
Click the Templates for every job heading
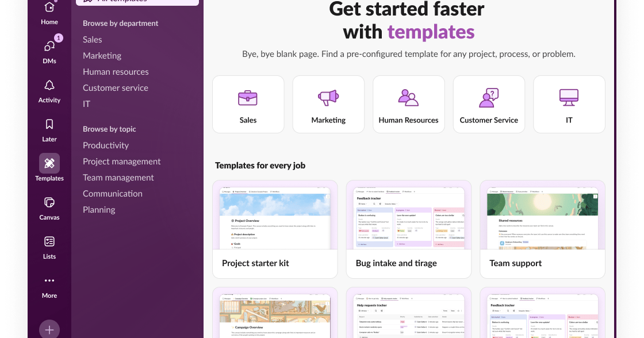tap(260, 166)
